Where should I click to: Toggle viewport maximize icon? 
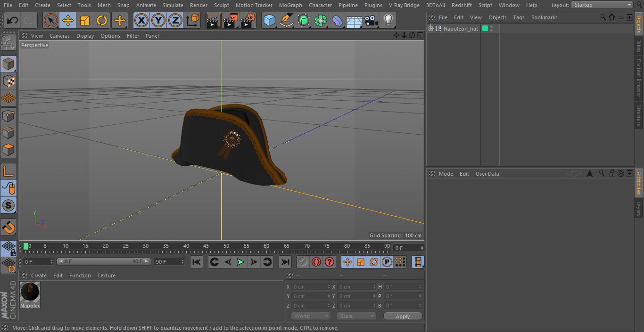point(420,35)
